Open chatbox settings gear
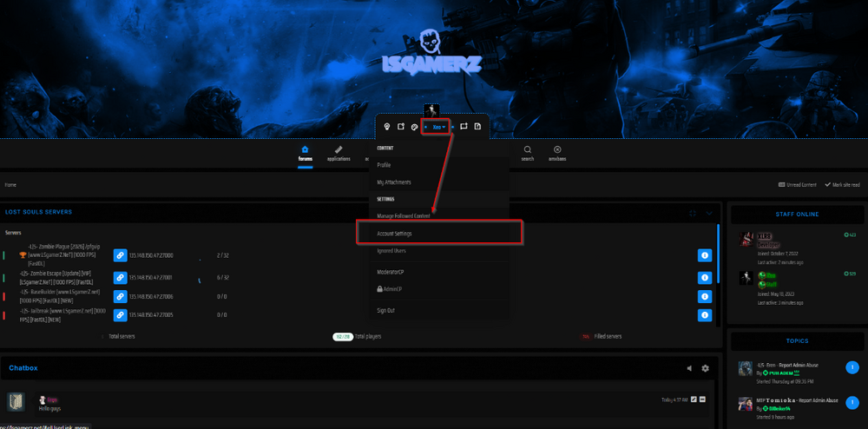The width and height of the screenshot is (868, 429). [705, 368]
